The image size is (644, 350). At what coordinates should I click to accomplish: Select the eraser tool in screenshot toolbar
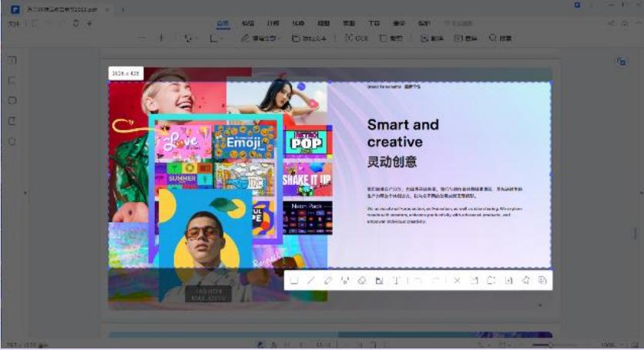pyautogui.click(x=362, y=281)
